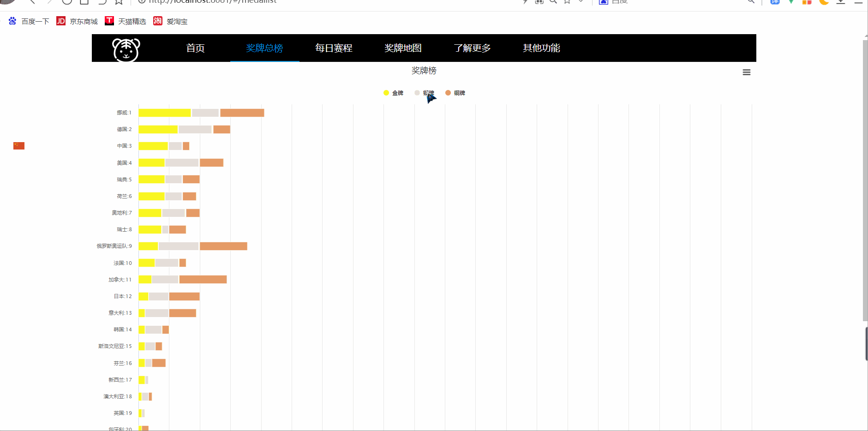Screen dimensions: 868x431
Task: Open the 了解更多 menu
Action: 472,48
